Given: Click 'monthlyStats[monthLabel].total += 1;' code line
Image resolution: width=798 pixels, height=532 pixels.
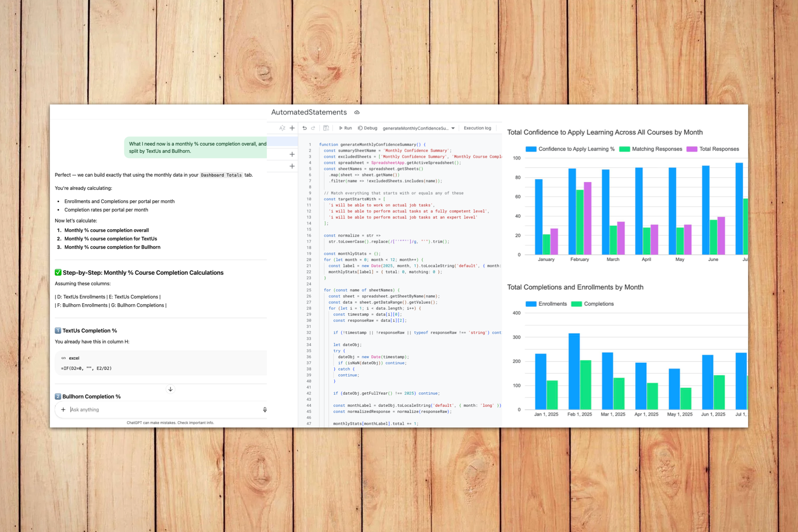Looking at the screenshot, I should [376, 424].
